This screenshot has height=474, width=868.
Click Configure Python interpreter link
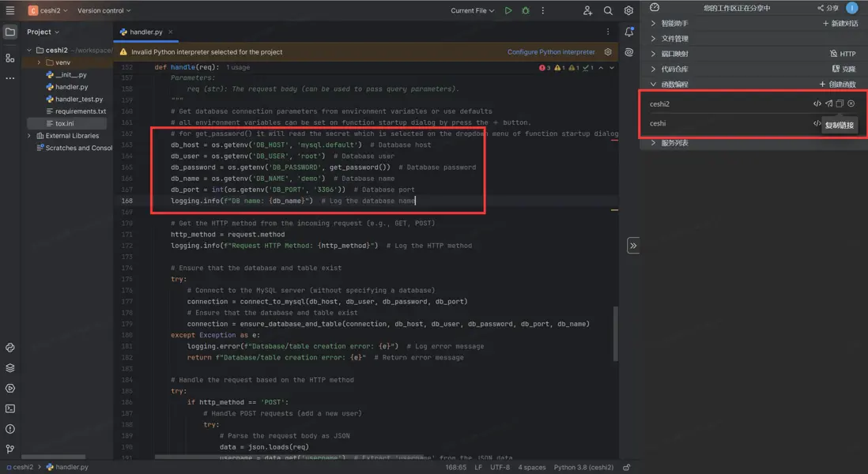click(551, 52)
